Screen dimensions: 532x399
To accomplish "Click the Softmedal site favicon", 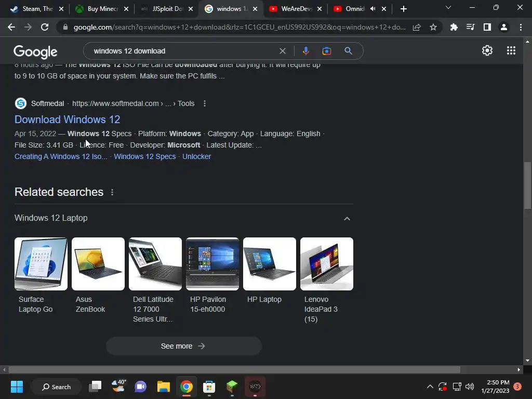I will pos(21,103).
